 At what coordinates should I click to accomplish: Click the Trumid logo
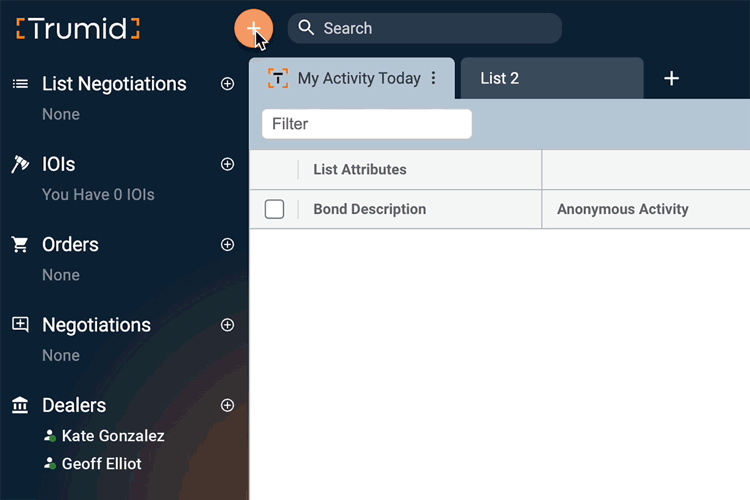coord(78,29)
